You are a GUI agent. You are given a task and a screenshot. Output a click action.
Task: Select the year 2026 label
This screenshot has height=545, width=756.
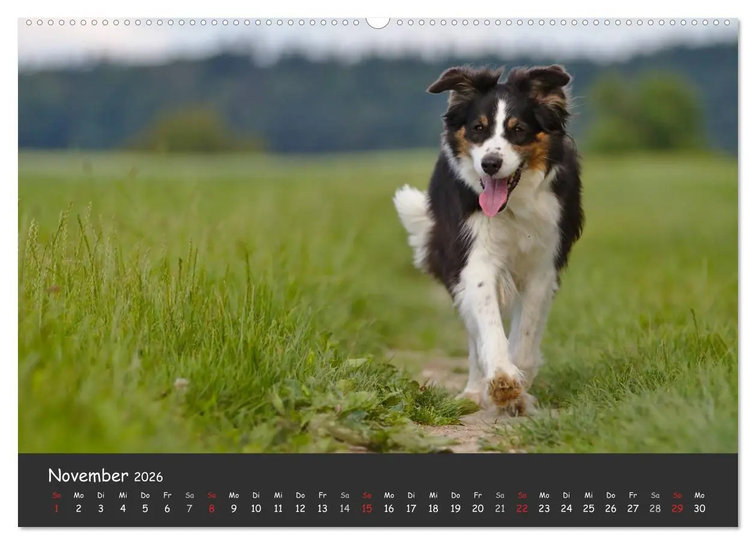click(150, 477)
